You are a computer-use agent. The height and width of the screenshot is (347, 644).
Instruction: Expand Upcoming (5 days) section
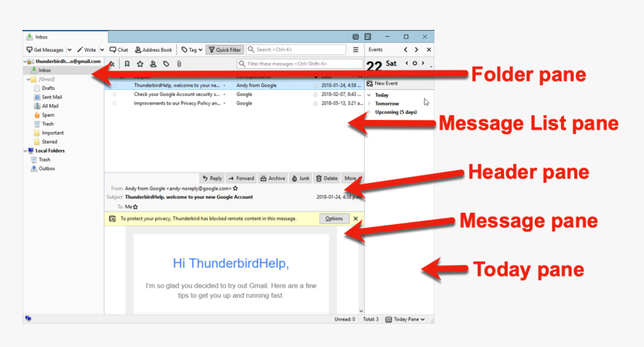pos(369,112)
